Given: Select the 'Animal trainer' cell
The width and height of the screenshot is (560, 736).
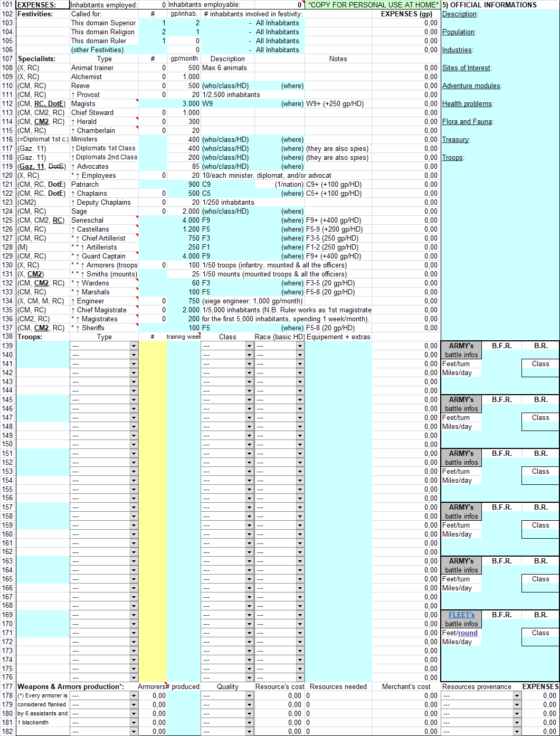Looking at the screenshot, I should pyautogui.click(x=105, y=68).
